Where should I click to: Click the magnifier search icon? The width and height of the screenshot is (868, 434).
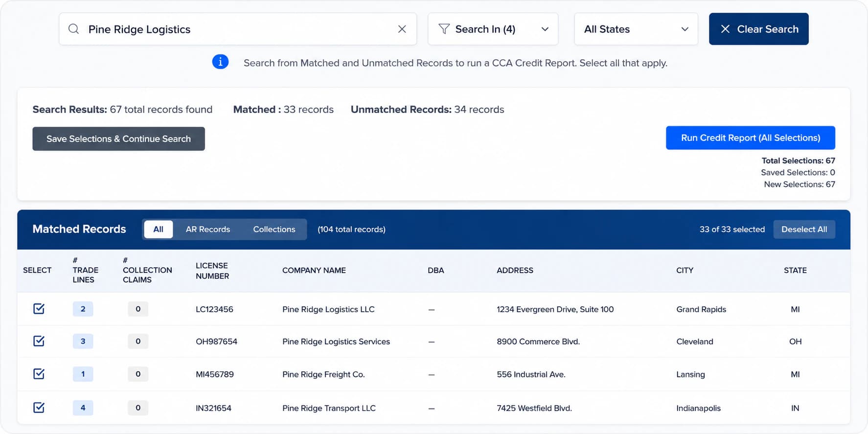click(73, 29)
